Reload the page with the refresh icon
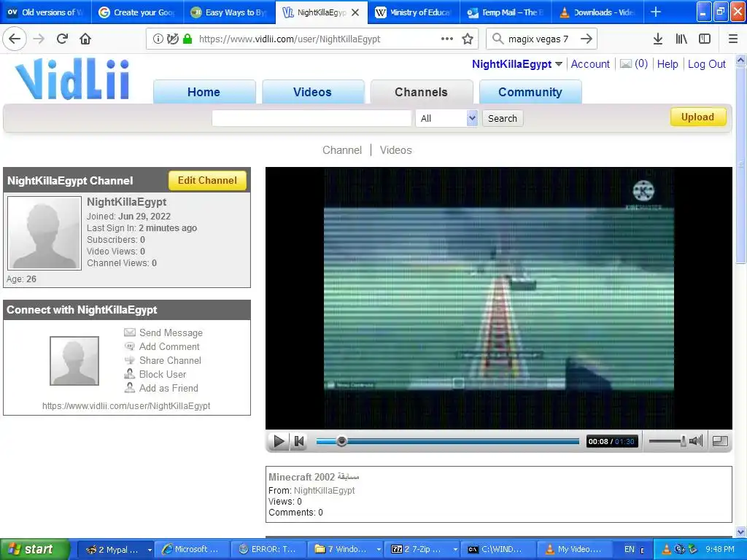Viewport: 747px width, 560px height. tap(62, 39)
